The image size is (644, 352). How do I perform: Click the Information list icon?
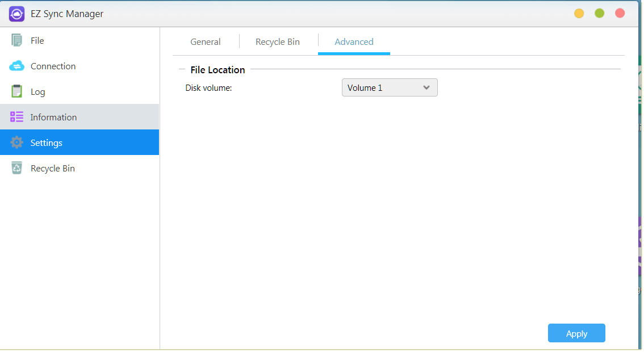17,117
